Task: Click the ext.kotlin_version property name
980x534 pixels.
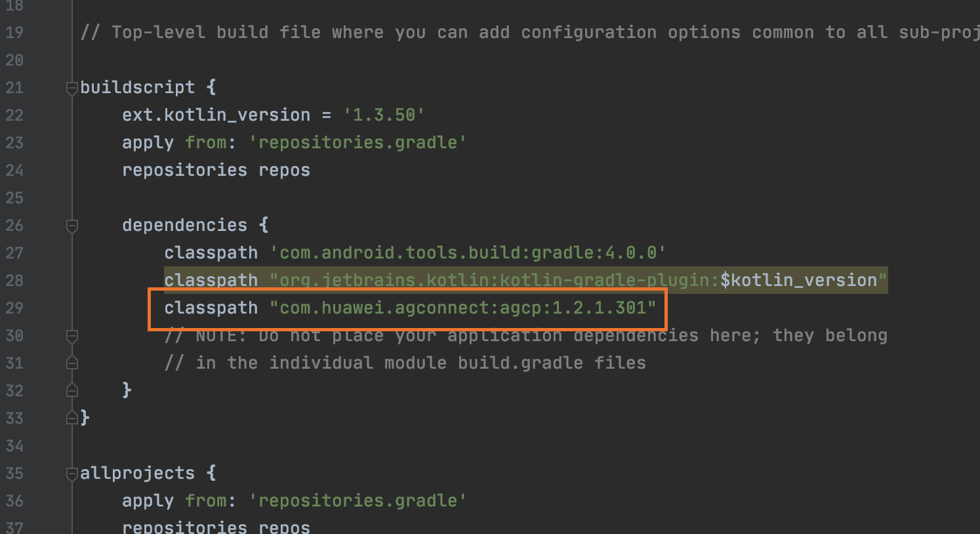Action: (x=216, y=115)
